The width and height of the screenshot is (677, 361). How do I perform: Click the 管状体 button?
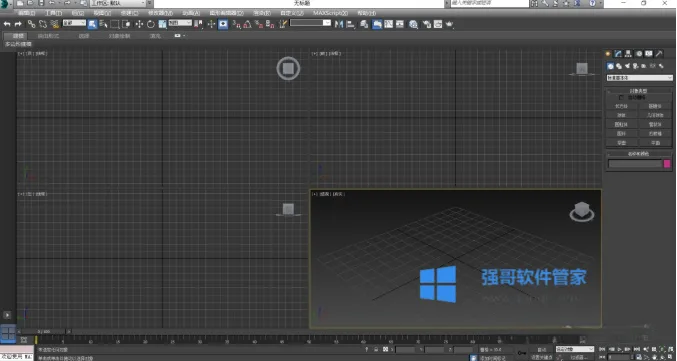point(655,124)
